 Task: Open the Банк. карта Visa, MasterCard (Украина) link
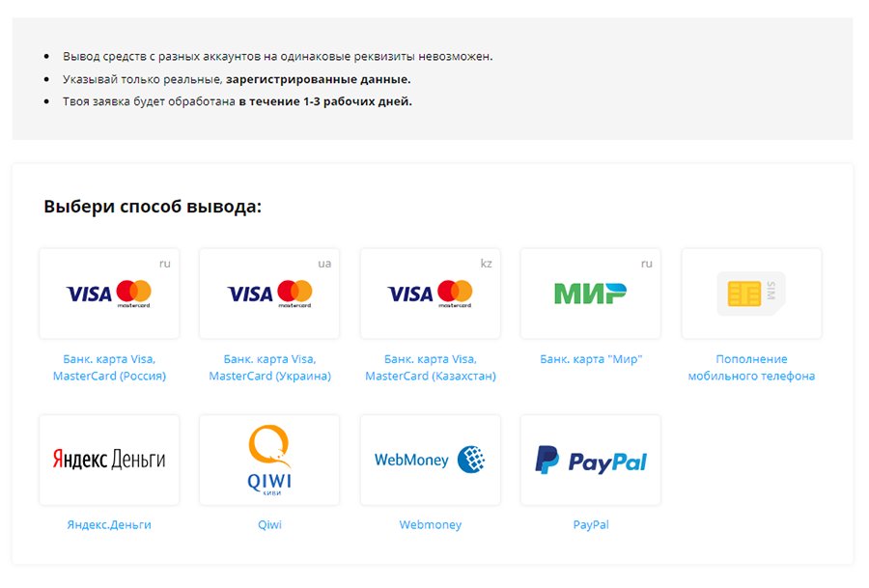[269, 368]
